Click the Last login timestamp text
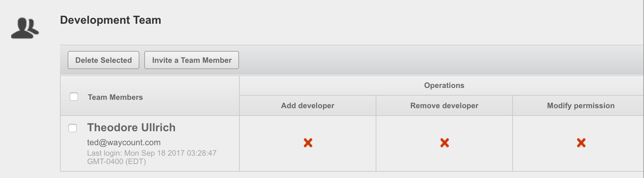 (152, 157)
